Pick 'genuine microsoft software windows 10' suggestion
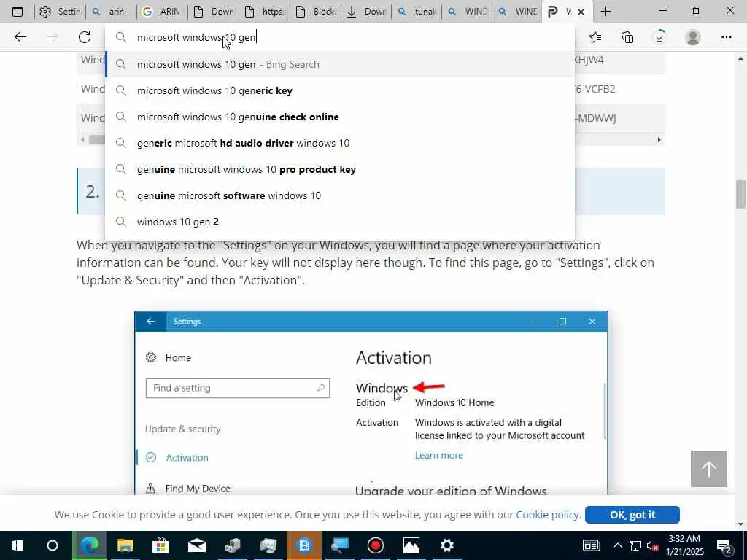 (x=340, y=195)
